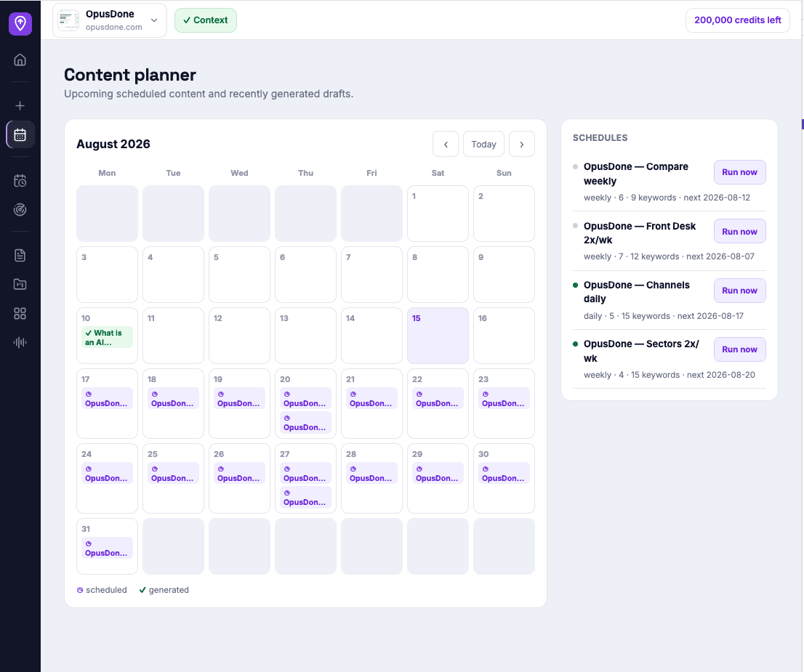Run now for OpusDone — Sectors 2x/wk
Viewport: 804px width, 672px height.
click(x=739, y=349)
